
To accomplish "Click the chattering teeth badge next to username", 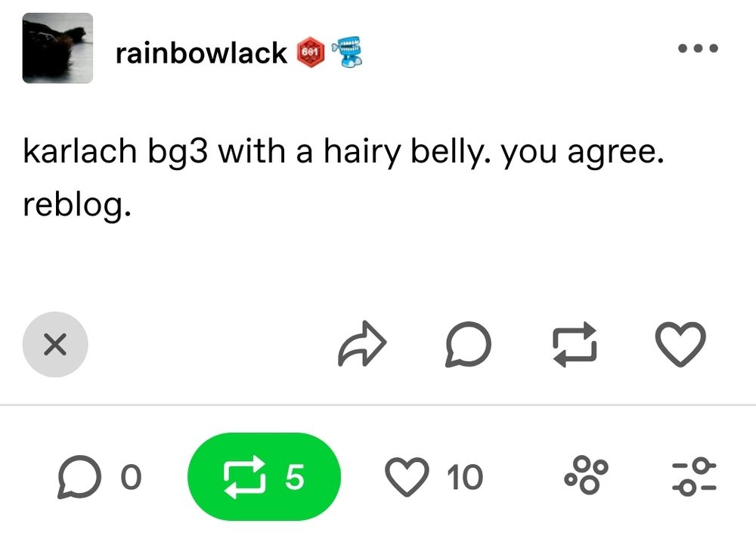I will (347, 51).
